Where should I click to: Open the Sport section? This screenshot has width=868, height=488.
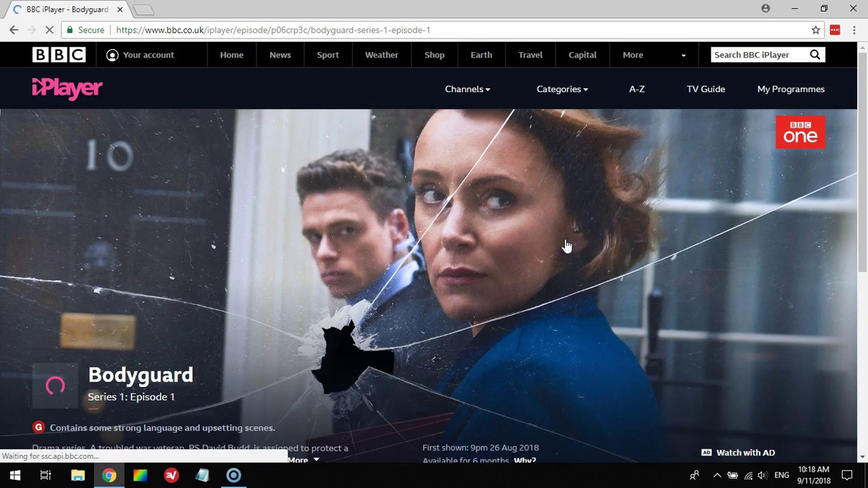328,55
